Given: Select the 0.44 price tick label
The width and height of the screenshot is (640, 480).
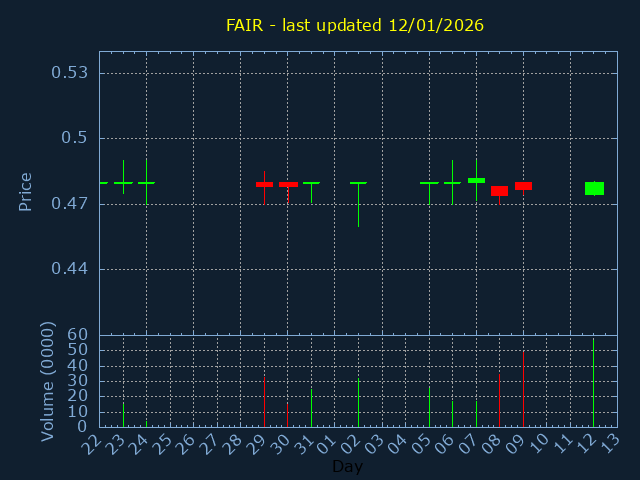Looking at the screenshot, I should pyautogui.click(x=69, y=269).
